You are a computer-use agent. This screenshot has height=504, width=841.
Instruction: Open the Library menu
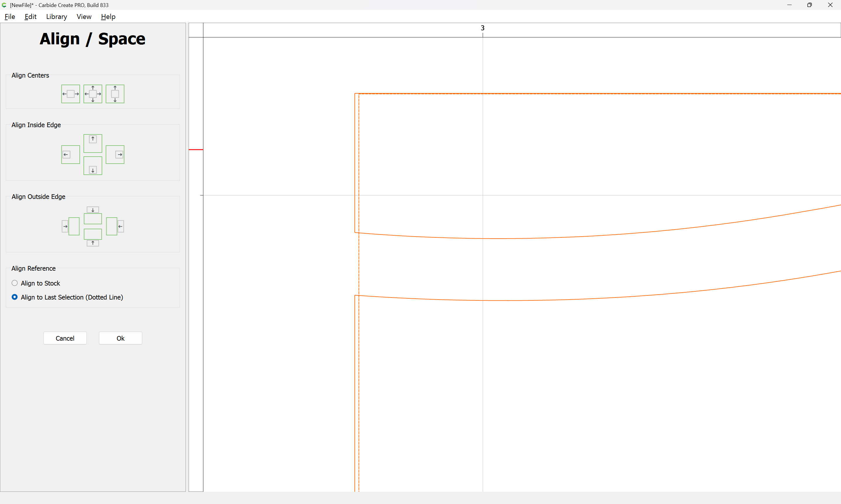[x=56, y=17]
